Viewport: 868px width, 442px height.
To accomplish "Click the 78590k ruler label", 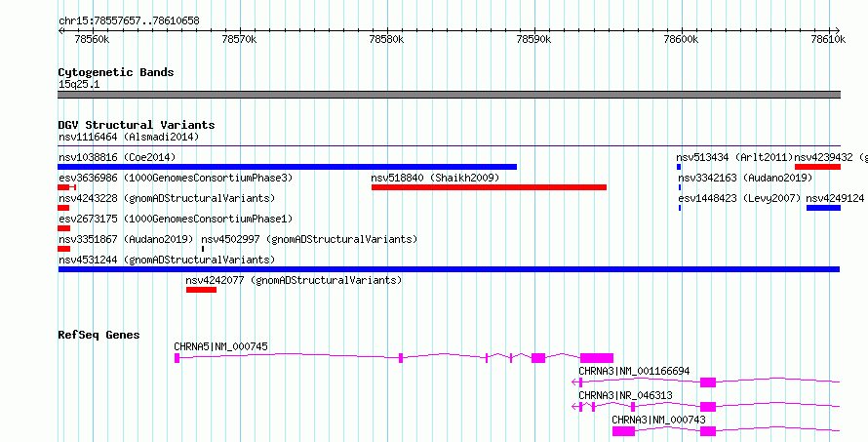I will (533, 40).
